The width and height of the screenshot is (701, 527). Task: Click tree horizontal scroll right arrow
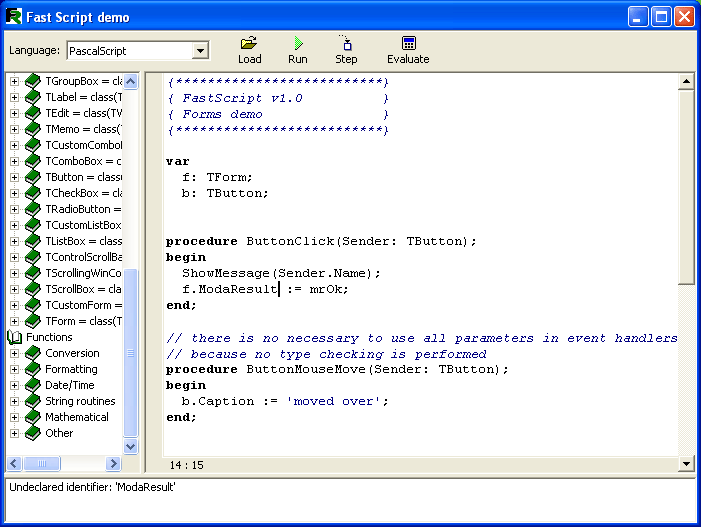[x=114, y=464]
